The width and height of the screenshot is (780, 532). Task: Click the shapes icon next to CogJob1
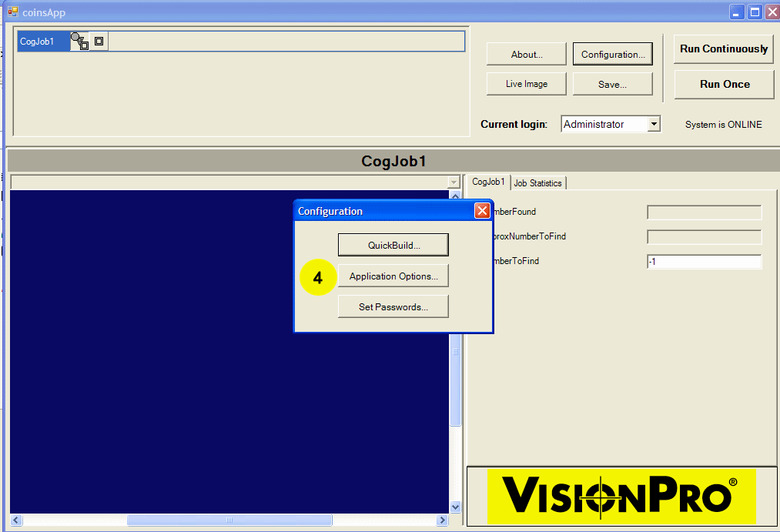tap(79, 42)
